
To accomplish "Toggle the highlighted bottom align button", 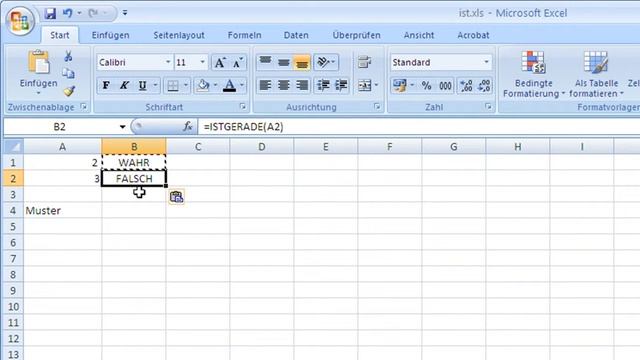I will (x=302, y=62).
